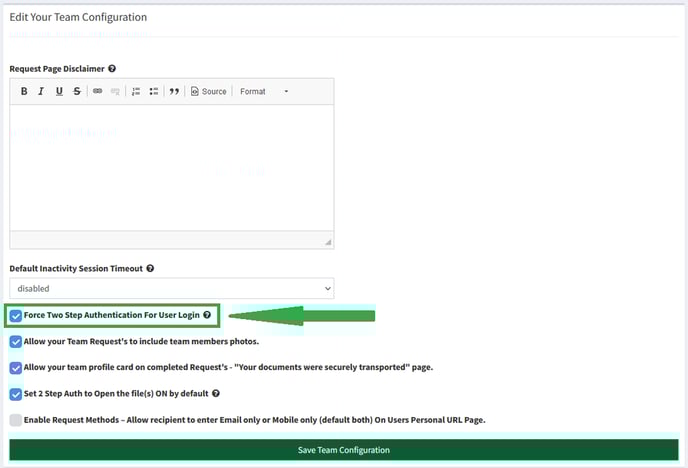Click the 'Default Inactivity Session Timeout' label

coord(76,268)
